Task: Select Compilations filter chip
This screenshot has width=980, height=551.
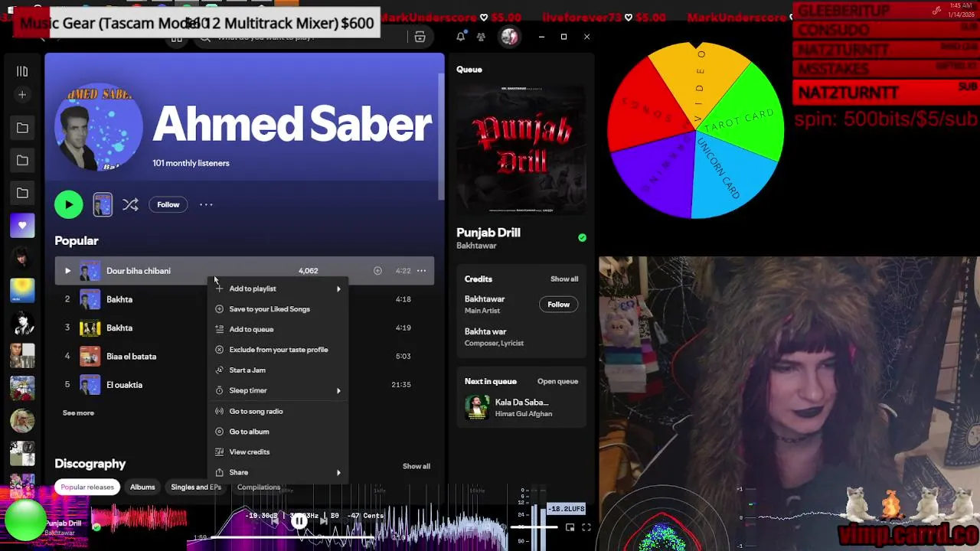Action: [x=259, y=487]
